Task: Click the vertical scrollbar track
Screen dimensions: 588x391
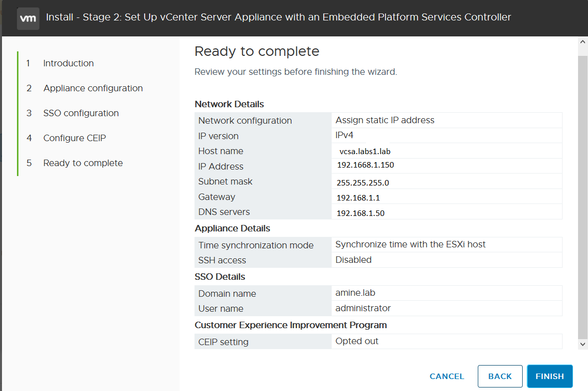Action: point(582,199)
